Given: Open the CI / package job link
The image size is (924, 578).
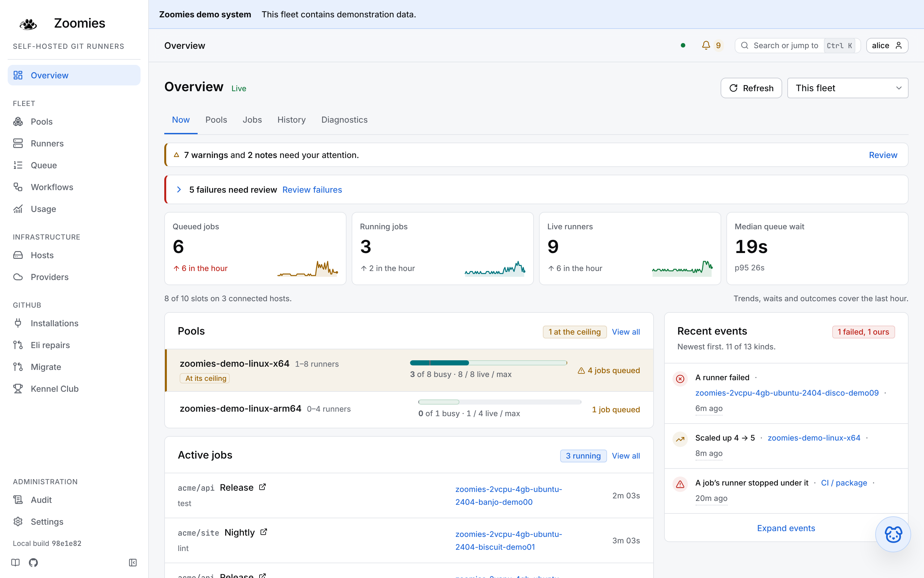Looking at the screenshot, I should [x=844, y=483].
